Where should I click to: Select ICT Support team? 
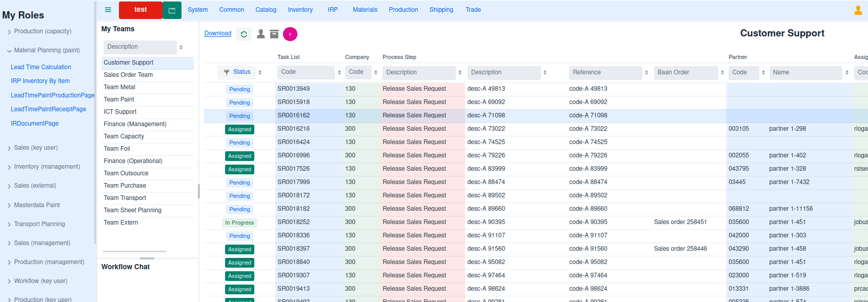click(148, 112)
